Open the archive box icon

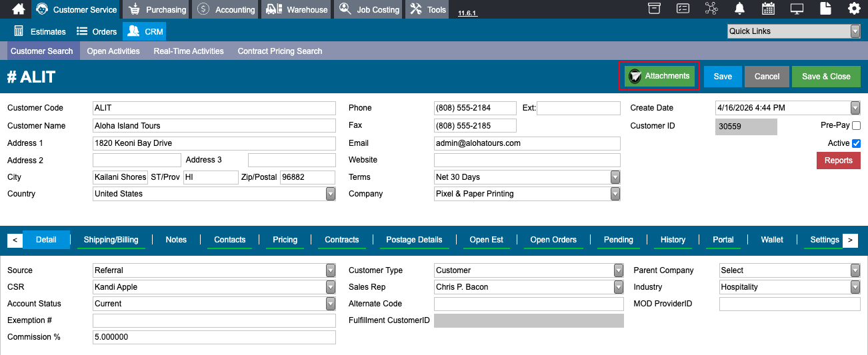coord(654,9)
